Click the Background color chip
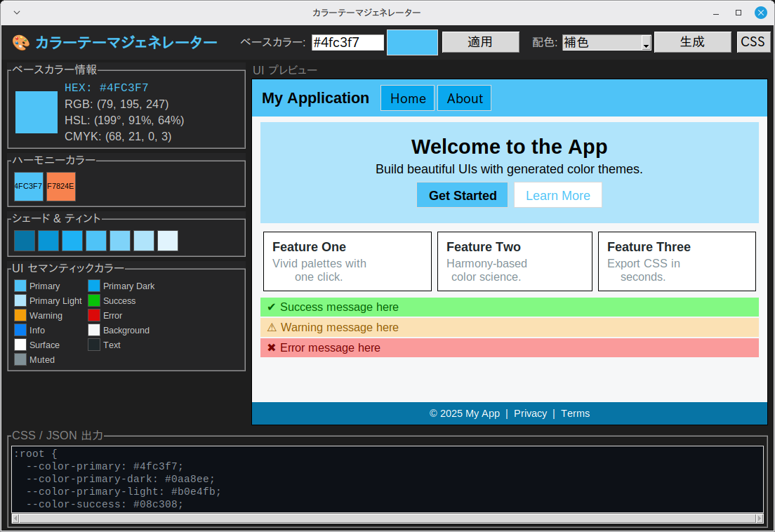 pyautogui.click(x=94, y=330)
